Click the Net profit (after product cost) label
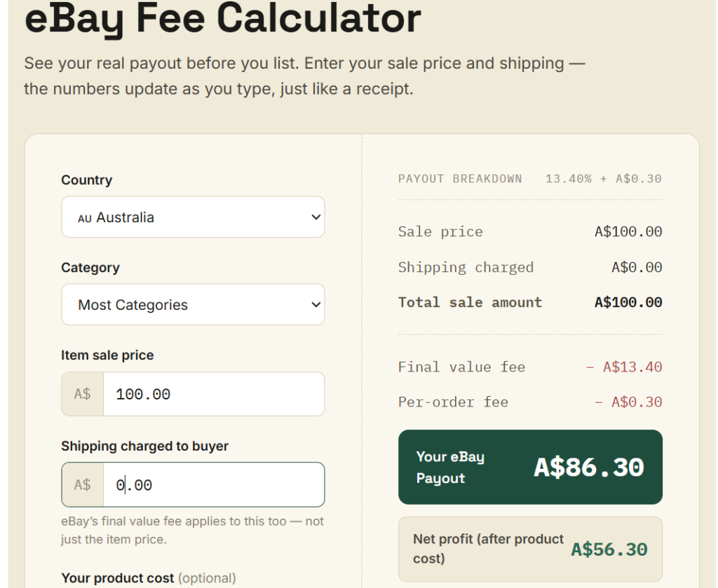 pyautogui.click(x=488, y=549)
